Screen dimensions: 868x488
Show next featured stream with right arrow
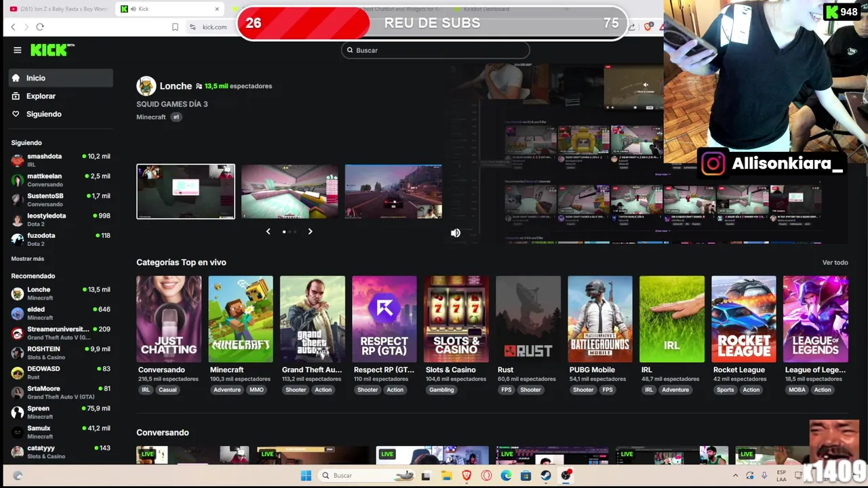coord(310,232)
